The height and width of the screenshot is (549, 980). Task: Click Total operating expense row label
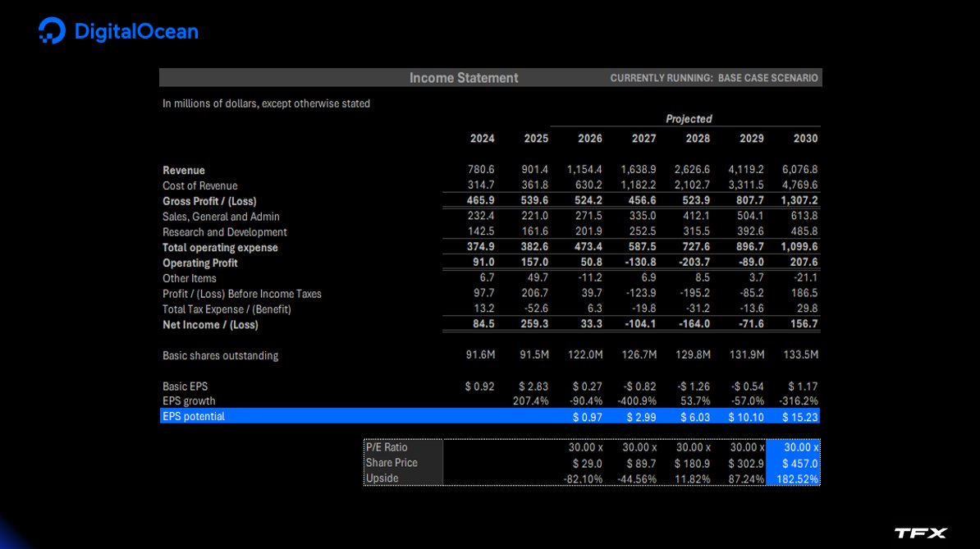220,248
